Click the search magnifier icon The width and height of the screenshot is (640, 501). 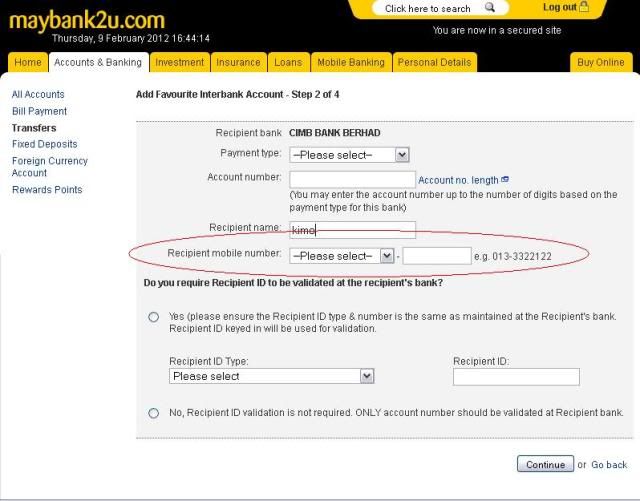[489, 8]
